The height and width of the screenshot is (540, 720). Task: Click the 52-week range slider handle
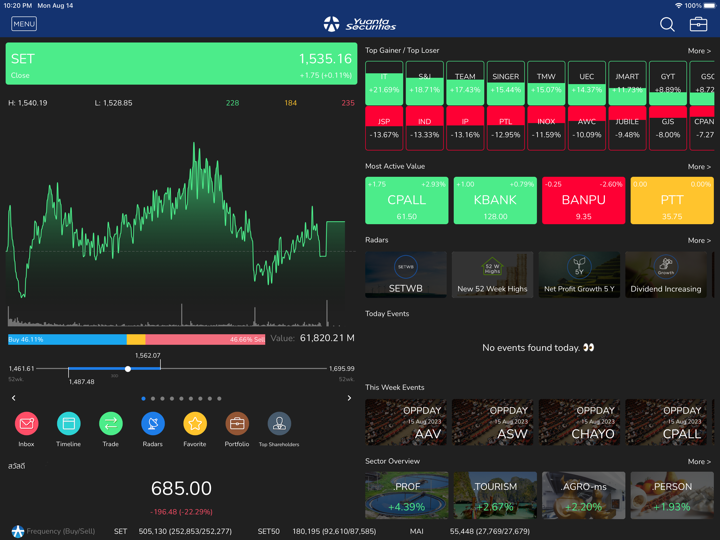(x=128, y=369)
